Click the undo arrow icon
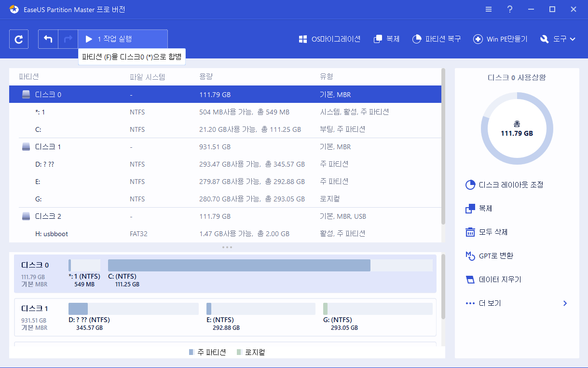Image resolution: width=588 pixels, height=368 pixels. [48, 39]
